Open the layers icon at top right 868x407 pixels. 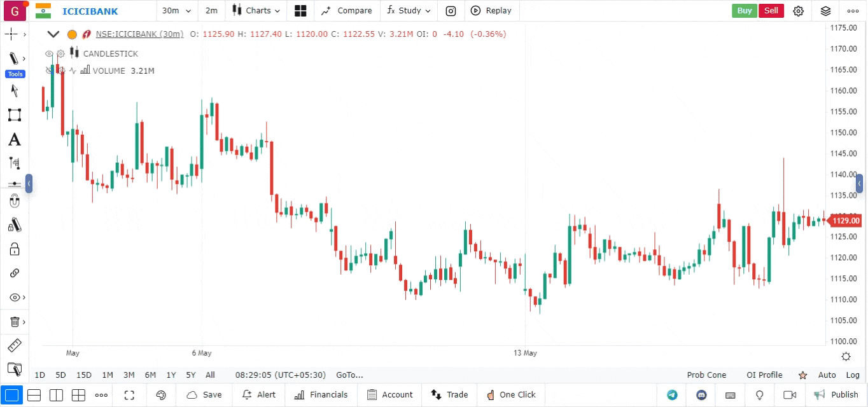825,11
